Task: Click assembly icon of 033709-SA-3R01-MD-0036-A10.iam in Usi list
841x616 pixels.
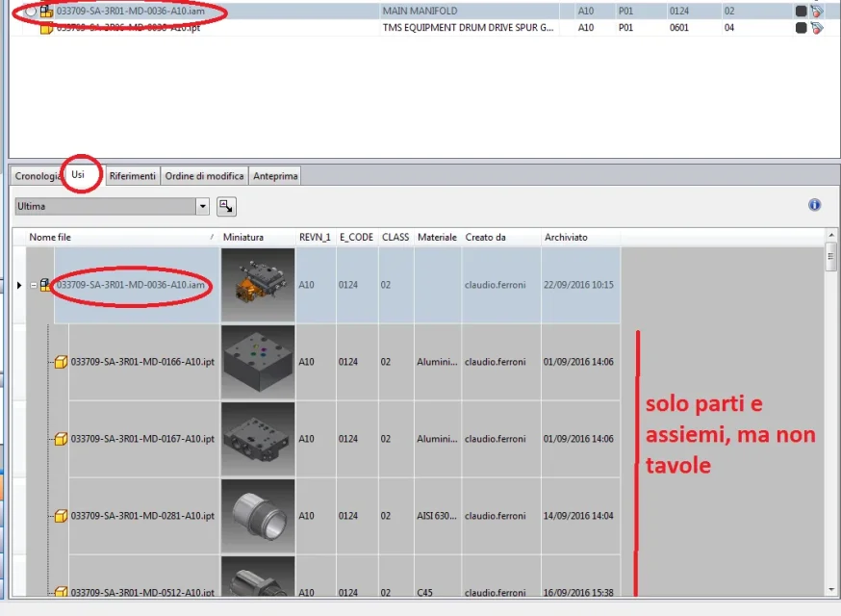Action: point(45,285)
